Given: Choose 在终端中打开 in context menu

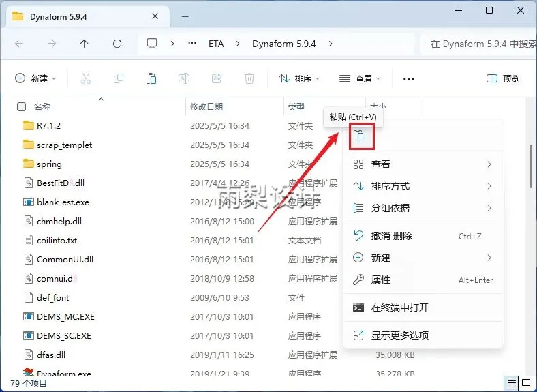Looking at the screenshot, I should (423, 307).
